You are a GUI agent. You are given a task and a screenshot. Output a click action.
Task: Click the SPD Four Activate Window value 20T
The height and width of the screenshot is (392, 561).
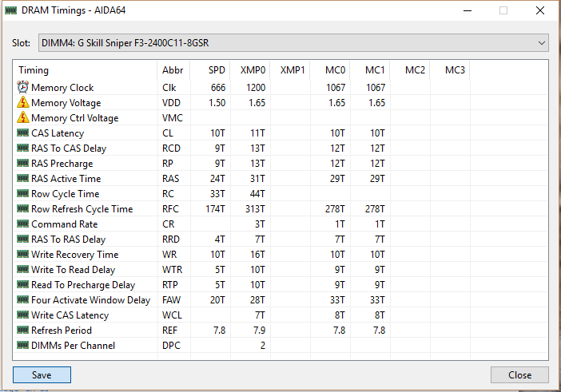[x=217, y=300]
